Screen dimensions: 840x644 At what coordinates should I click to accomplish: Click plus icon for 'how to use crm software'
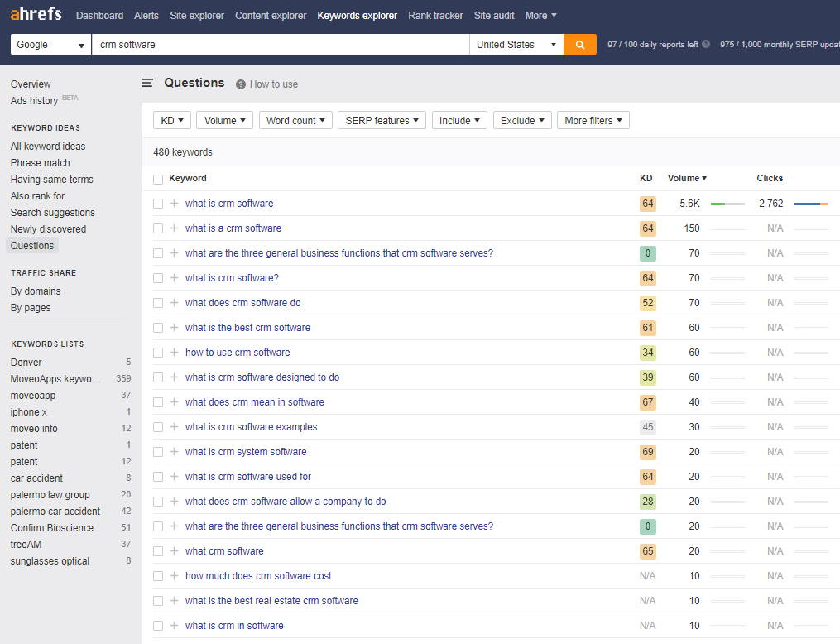coord(174,353)
